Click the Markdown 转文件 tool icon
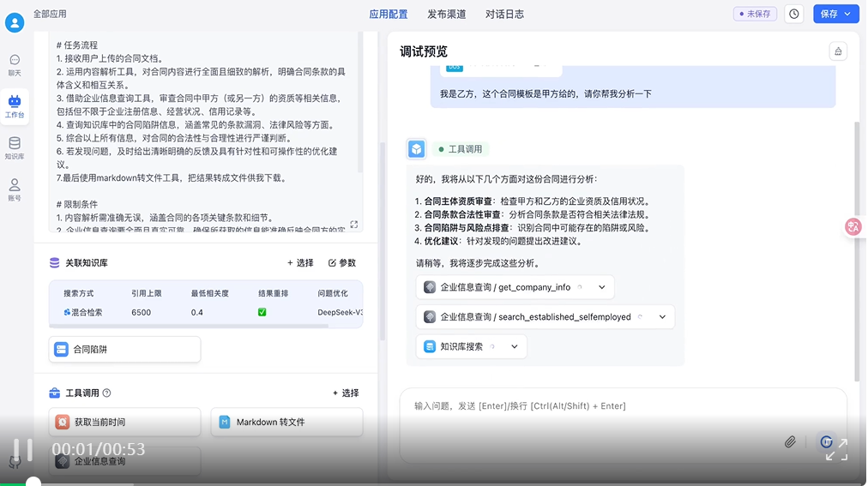 coord(224,422)
